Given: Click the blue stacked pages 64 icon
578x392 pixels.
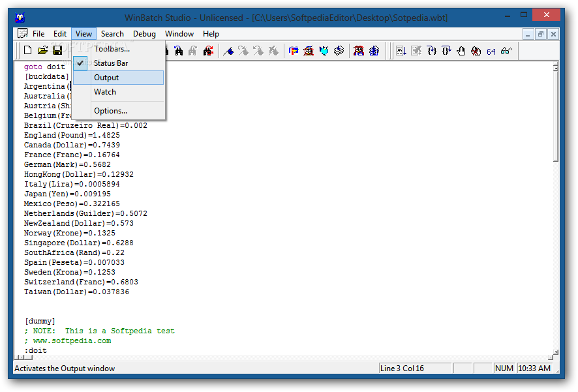Looking at the screenshot, I should coord(374,51).
